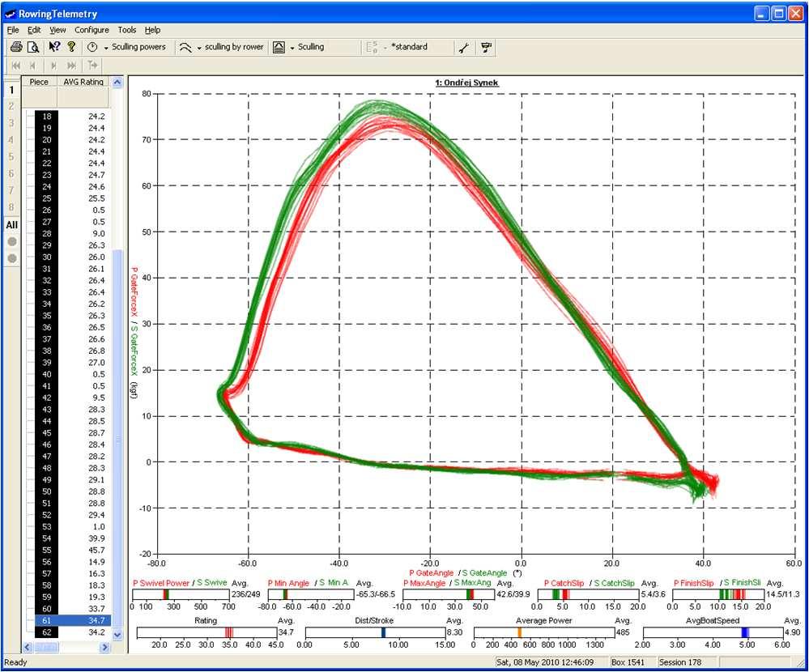Viewport: 809px width, 672px height.
Task: Step forward one stroke
Action: tap(53, 66)
